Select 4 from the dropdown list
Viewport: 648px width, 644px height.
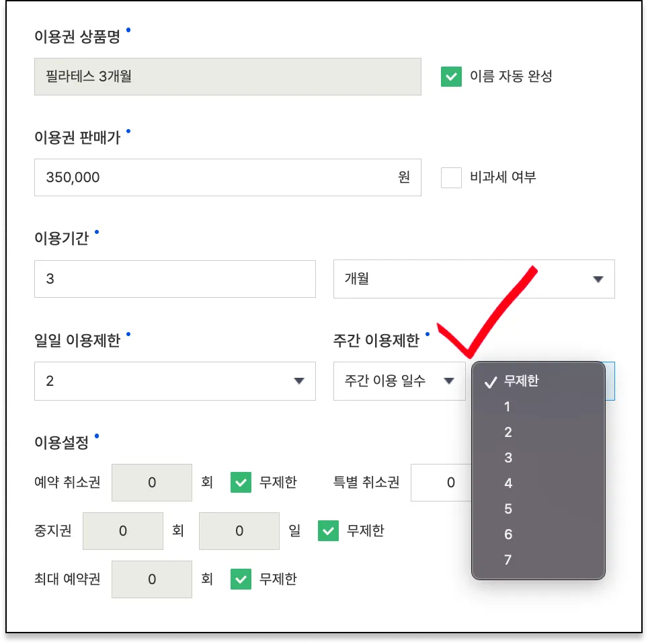pos(508,483)
